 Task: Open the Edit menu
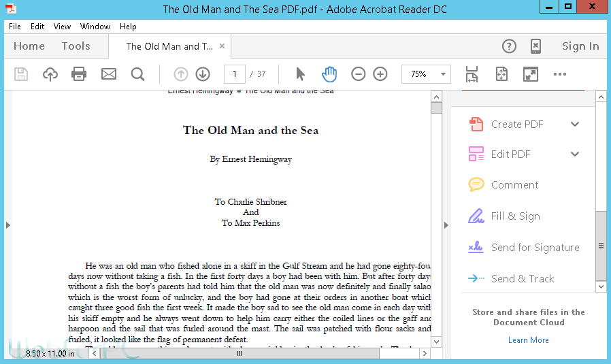(37, 27)
